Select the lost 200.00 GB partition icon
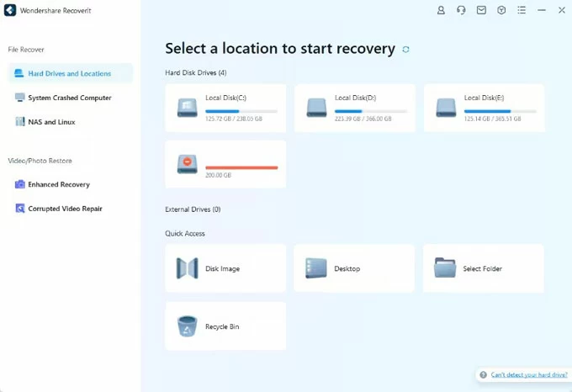Viewport: 572px width, 392px height. tap(187, 164)
